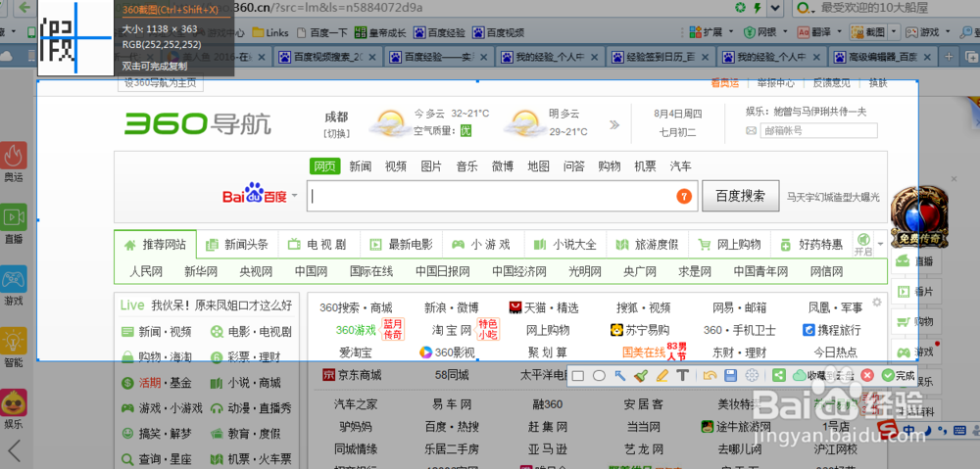
Task: Open the 最新电影 tab
Action: pyautogui.click(x=401, y=244)
